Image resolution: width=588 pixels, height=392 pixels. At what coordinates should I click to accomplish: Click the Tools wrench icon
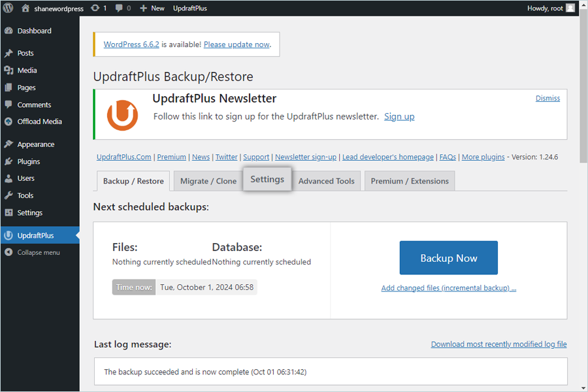point(8,195)
